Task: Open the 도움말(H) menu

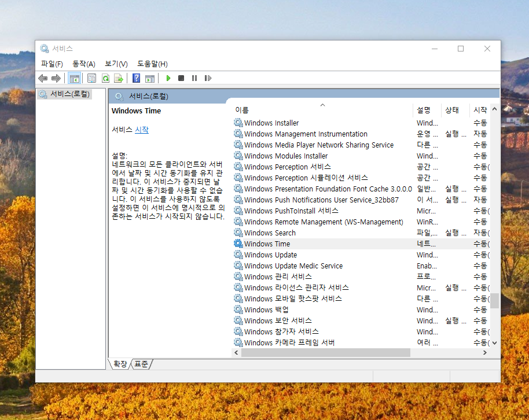Action: pyautogui.click(x=152, y=64)
